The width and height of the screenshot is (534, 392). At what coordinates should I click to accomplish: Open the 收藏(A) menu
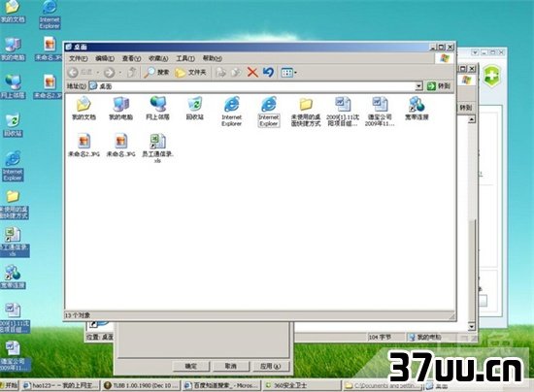158,58
